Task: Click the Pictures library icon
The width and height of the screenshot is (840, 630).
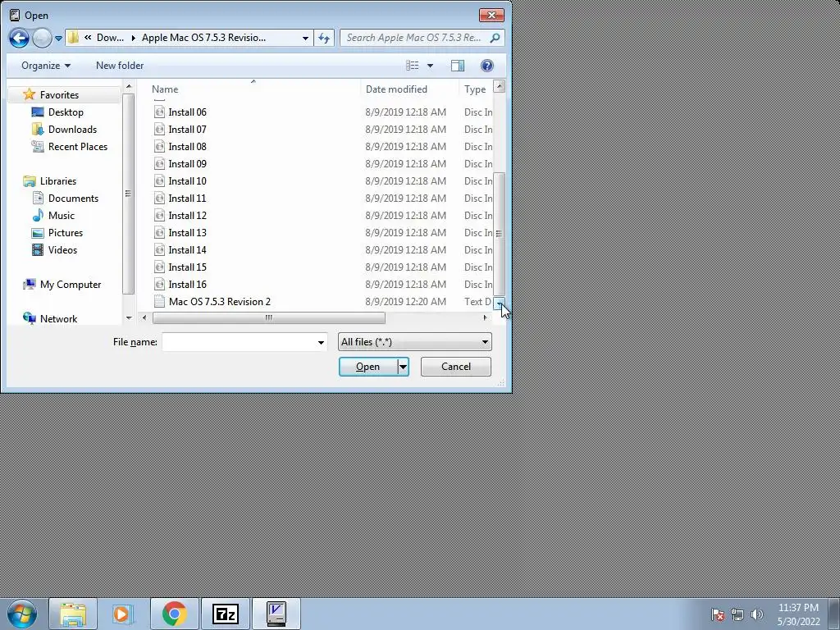Action: 38,232
